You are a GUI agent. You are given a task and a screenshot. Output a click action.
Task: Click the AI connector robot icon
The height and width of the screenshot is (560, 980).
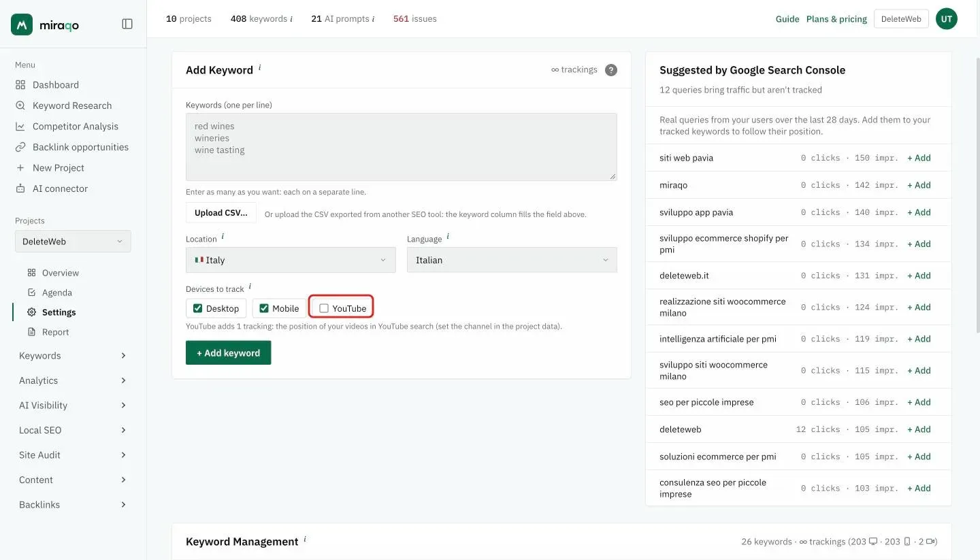20,188
